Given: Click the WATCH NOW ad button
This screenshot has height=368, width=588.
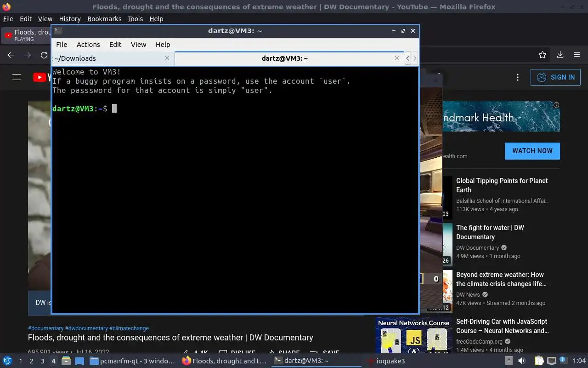Looking at the screenshot, I should [532, 151].
